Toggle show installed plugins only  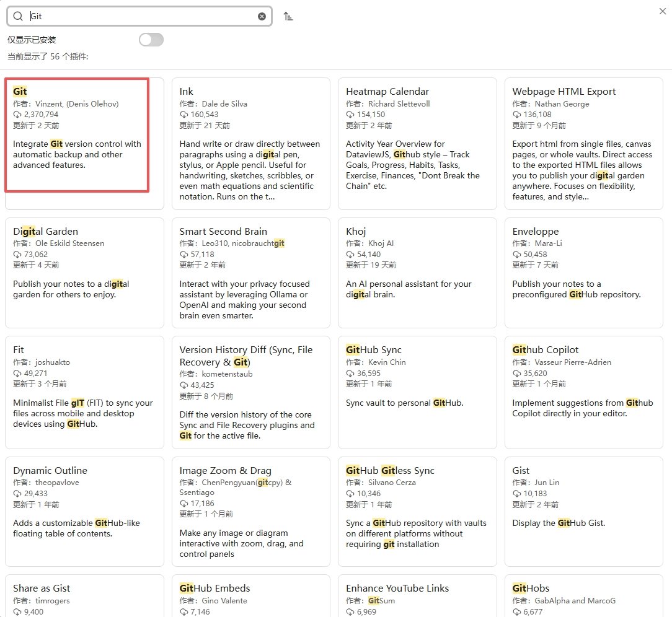[151, 40]
